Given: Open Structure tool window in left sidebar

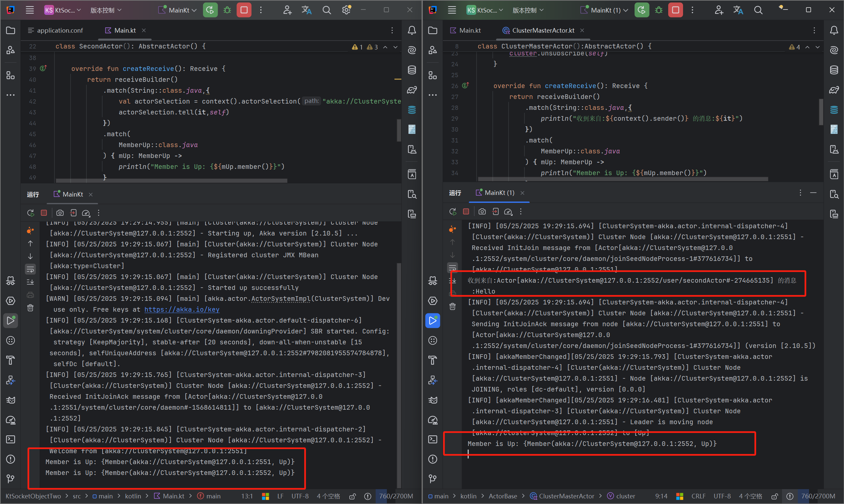Looking at the screenshot, I should 11,75.
